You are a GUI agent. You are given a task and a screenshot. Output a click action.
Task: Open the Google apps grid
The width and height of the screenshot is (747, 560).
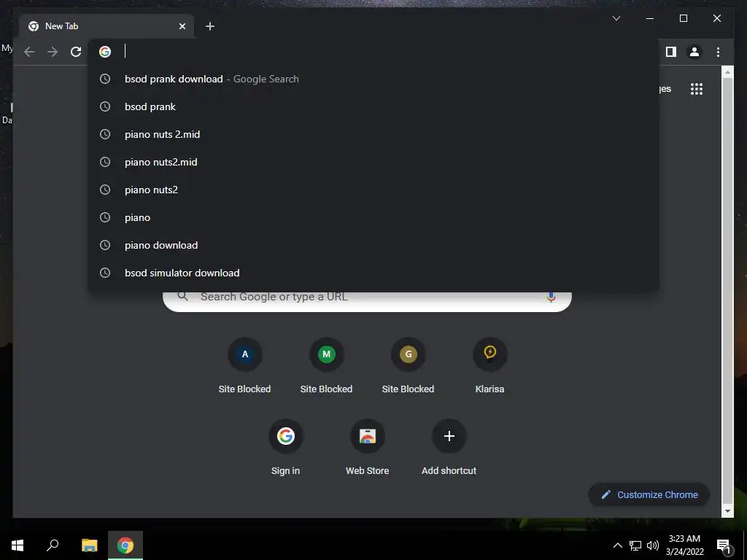697,88
